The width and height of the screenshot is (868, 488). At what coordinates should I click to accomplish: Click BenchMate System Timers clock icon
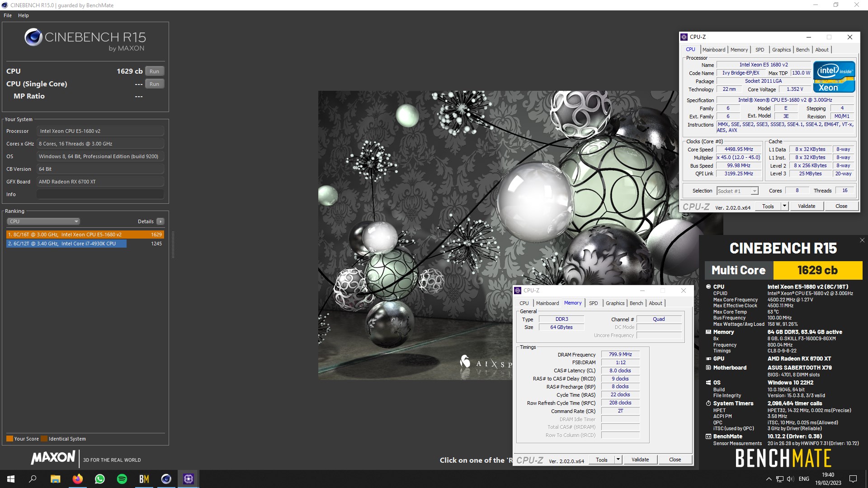click(x=708, y=404)
